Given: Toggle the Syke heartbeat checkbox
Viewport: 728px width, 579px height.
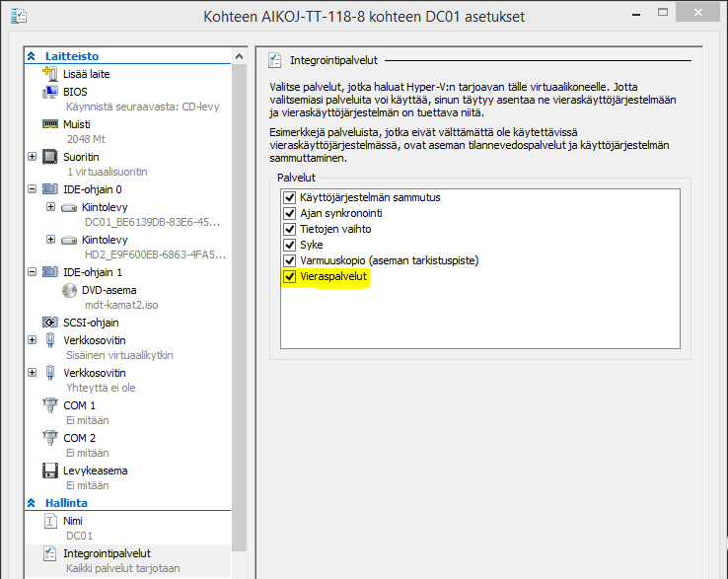Looking at the screenshot, I should [x=290, y=245].
